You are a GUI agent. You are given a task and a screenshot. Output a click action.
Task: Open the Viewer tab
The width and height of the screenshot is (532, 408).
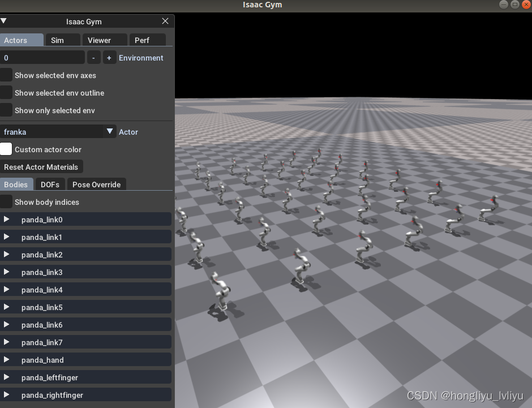[x=105, y=40]
